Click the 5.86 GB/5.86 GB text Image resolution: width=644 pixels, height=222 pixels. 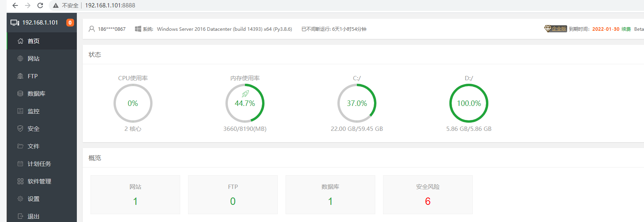click(x=469, y=129)
